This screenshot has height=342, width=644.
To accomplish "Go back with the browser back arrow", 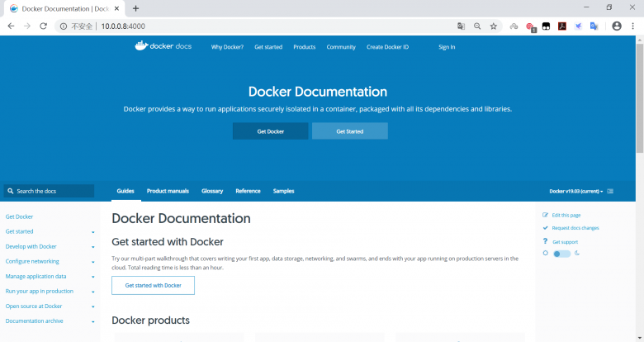I will coord(11,26).
